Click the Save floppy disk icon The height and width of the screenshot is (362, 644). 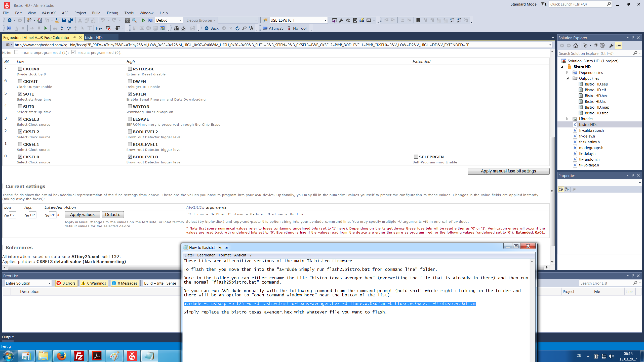click(x=64, y=20)
